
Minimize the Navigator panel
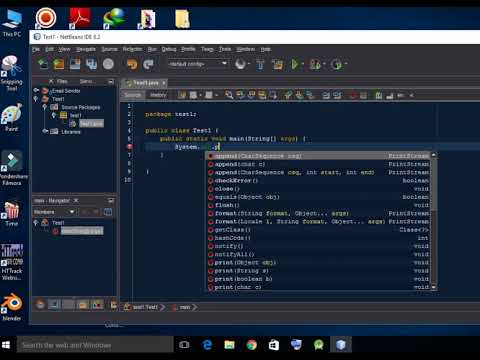pyautogui.click(x=111, y=201)
